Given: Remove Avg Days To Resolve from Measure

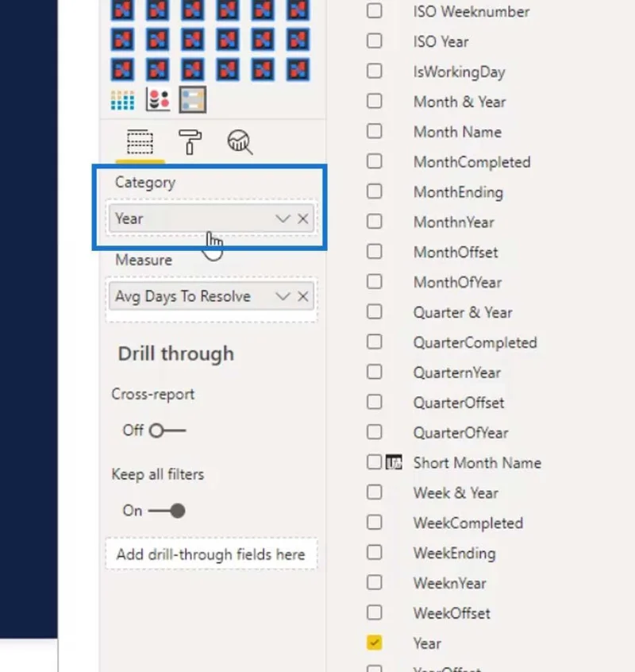Looking at the screenshot, I should pos(302,296).
